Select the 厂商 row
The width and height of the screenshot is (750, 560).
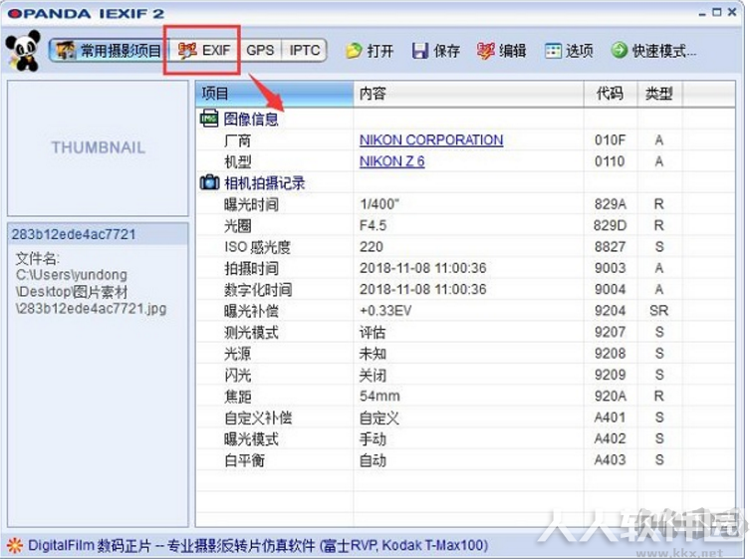click(465, 140)
